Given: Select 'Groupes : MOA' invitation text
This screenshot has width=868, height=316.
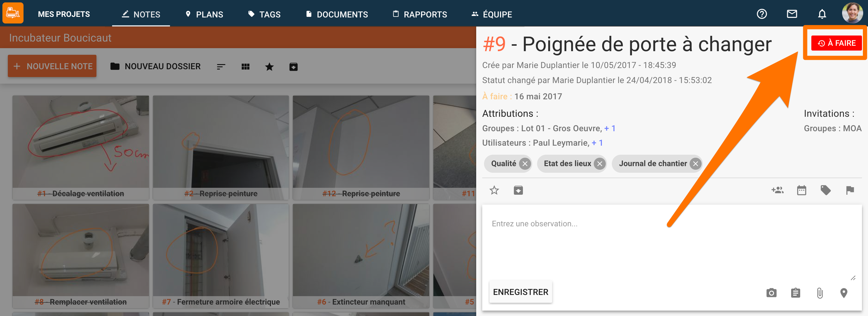Looking at the screenshot, I should pyautogui.click(x=832, y=128).
